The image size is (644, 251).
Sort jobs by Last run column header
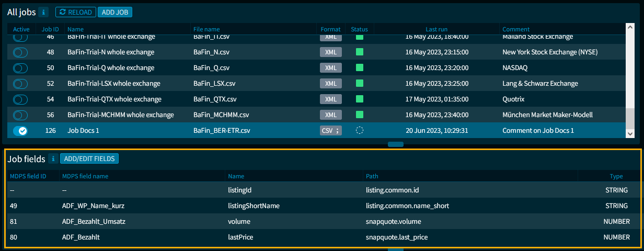point(437,29)
